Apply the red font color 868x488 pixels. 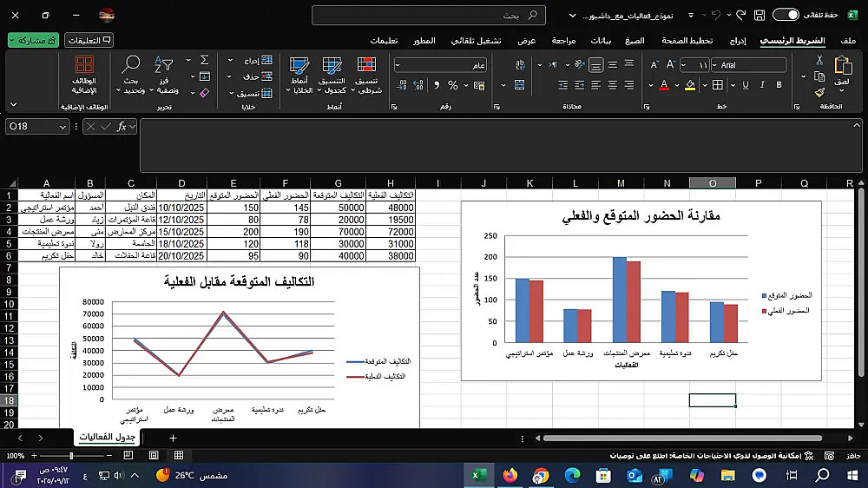tap(664, 85)
